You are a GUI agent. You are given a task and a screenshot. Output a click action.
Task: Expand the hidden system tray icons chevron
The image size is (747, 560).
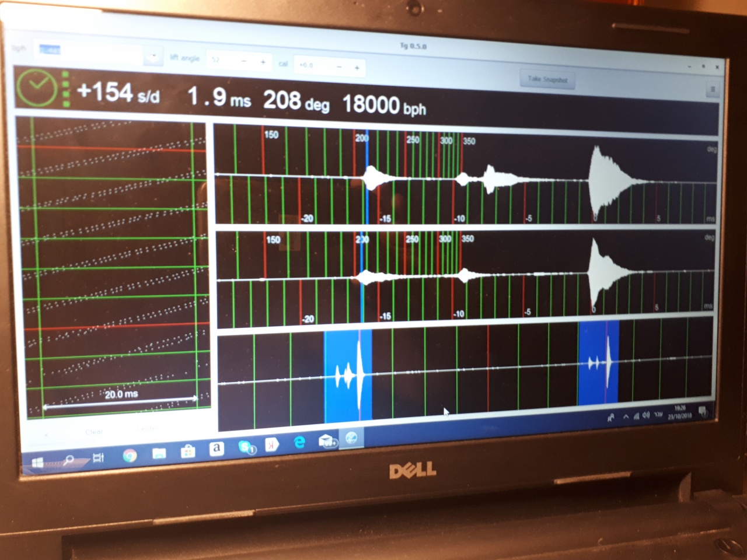626,416
